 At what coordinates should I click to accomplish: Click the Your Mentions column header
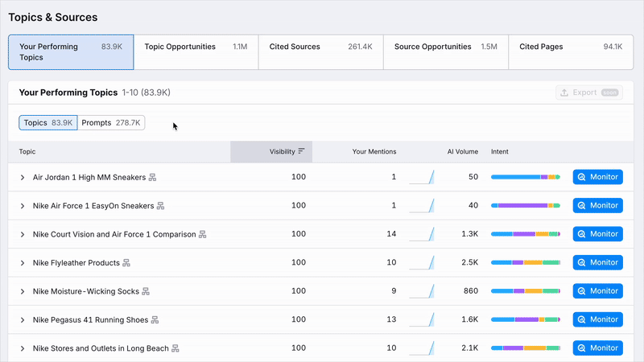point(374,151)
